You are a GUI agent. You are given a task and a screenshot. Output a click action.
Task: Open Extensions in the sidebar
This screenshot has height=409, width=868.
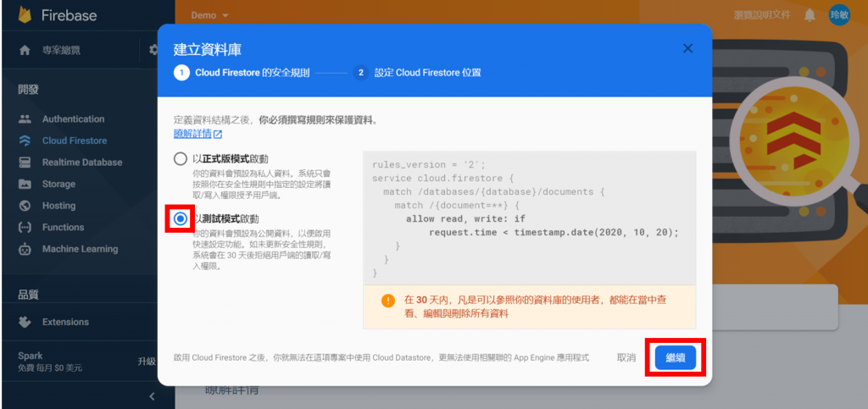(x=65, y=322)
